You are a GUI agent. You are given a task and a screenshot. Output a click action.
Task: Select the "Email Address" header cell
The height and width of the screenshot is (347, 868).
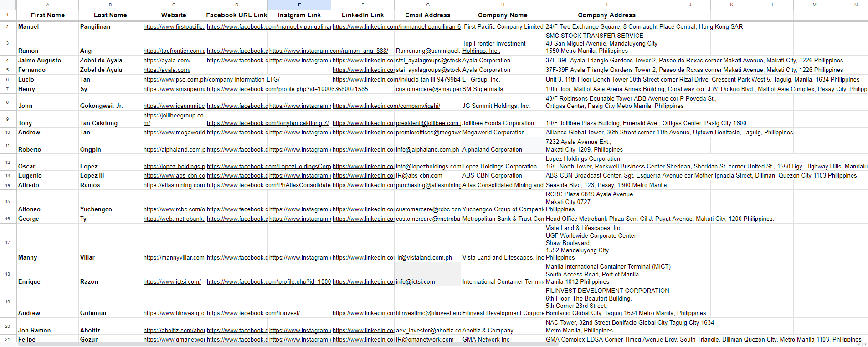[427, 15]
